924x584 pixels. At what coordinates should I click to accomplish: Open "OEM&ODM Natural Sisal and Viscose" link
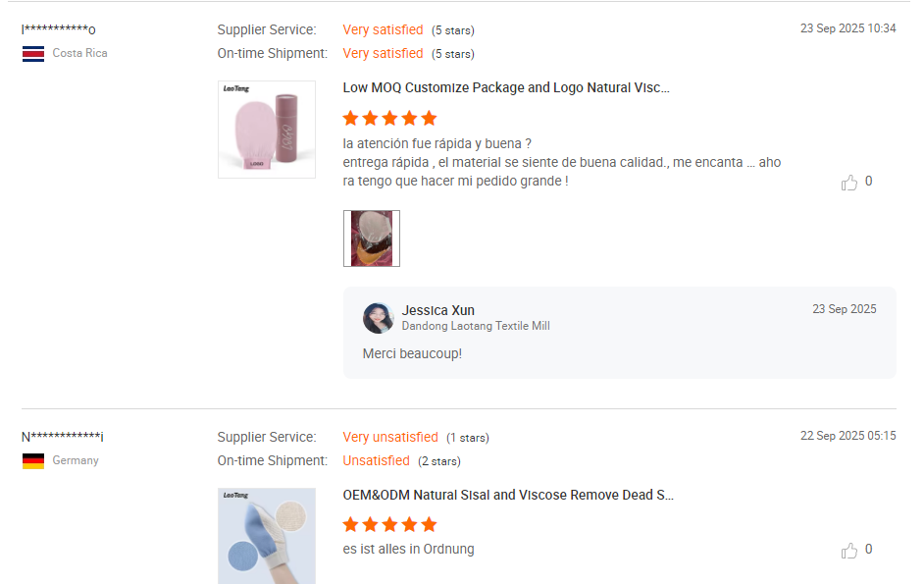click(x=508, y=495)
